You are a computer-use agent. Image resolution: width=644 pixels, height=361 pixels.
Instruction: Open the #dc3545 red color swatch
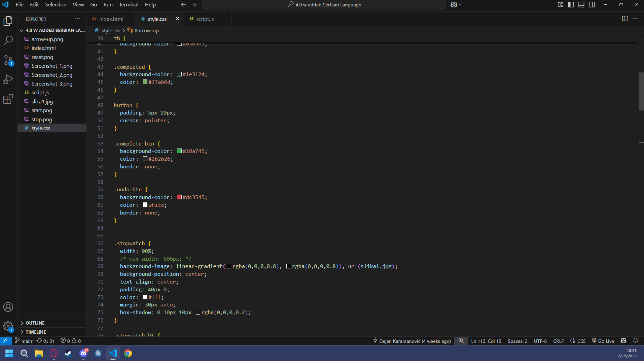click(179, 197)
